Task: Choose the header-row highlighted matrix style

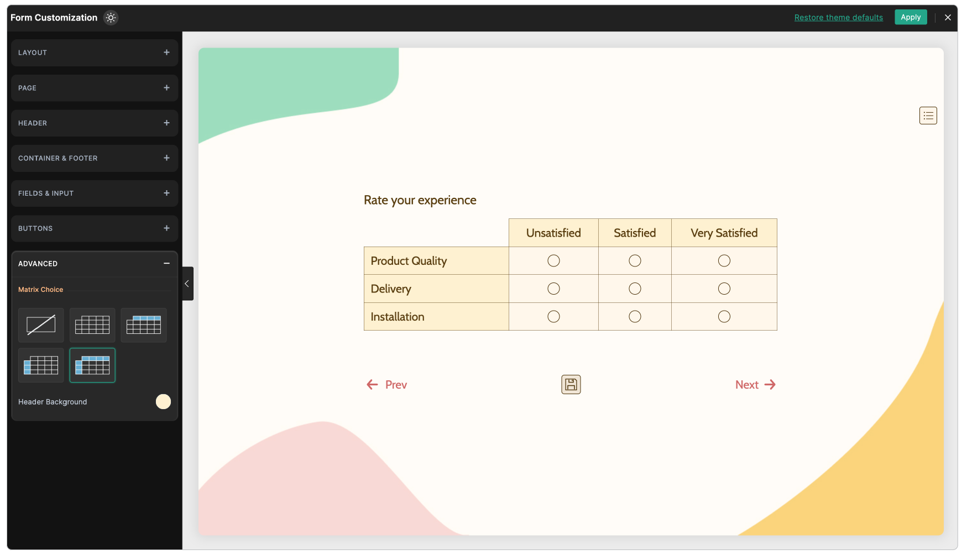Action: [144, 325]
